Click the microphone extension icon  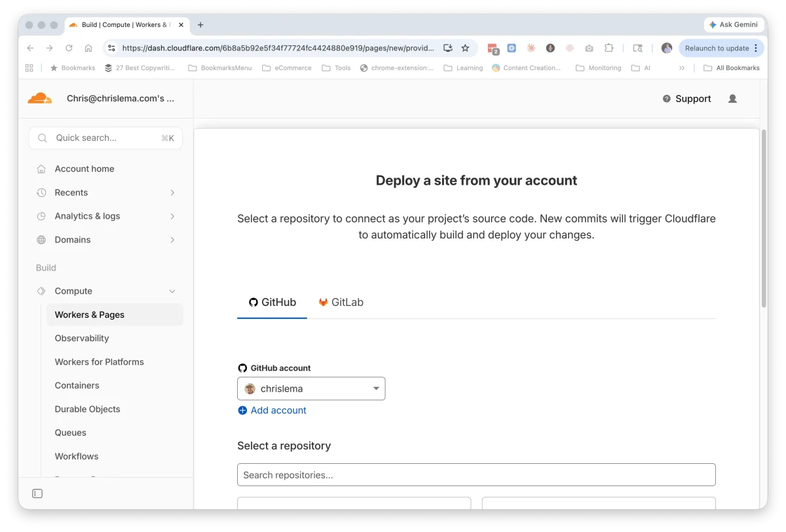550,48
